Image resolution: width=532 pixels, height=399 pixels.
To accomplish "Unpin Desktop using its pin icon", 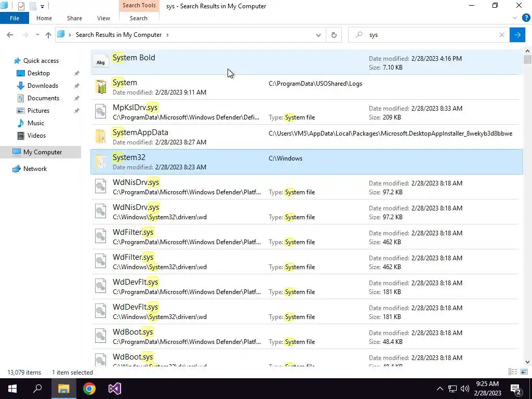I will coord(77,73).
